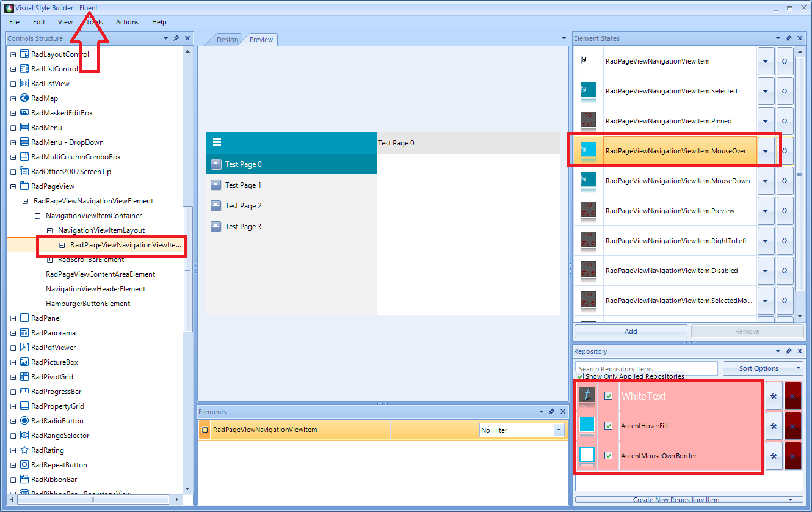The width and height of the screenshot is (812, 512).
Task: Uncheck the AccentHoverFill repository checkbox
Action: click(x=608, y=426)
